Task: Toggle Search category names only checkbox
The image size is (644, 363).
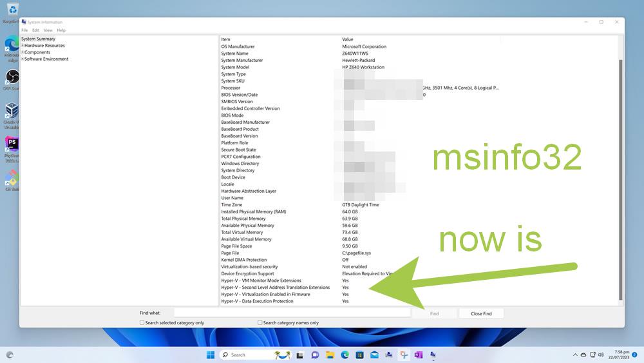Action: point(260,323)
